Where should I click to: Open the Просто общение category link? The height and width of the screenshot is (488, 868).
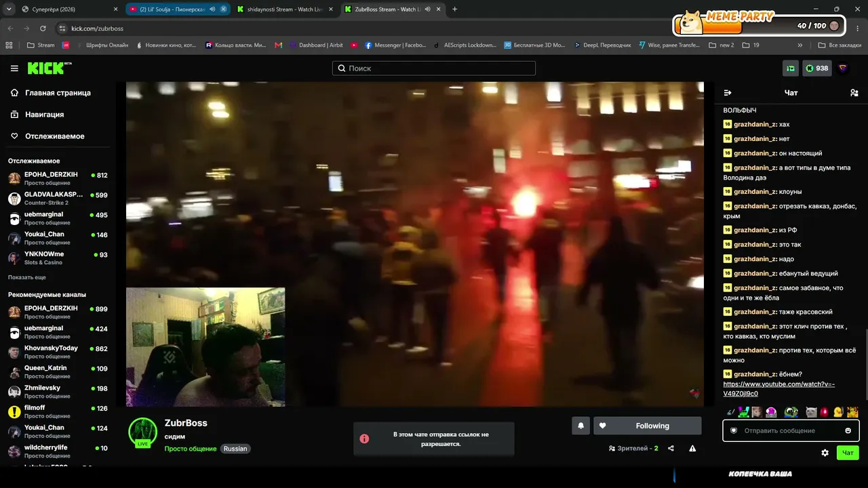[191, 449]
